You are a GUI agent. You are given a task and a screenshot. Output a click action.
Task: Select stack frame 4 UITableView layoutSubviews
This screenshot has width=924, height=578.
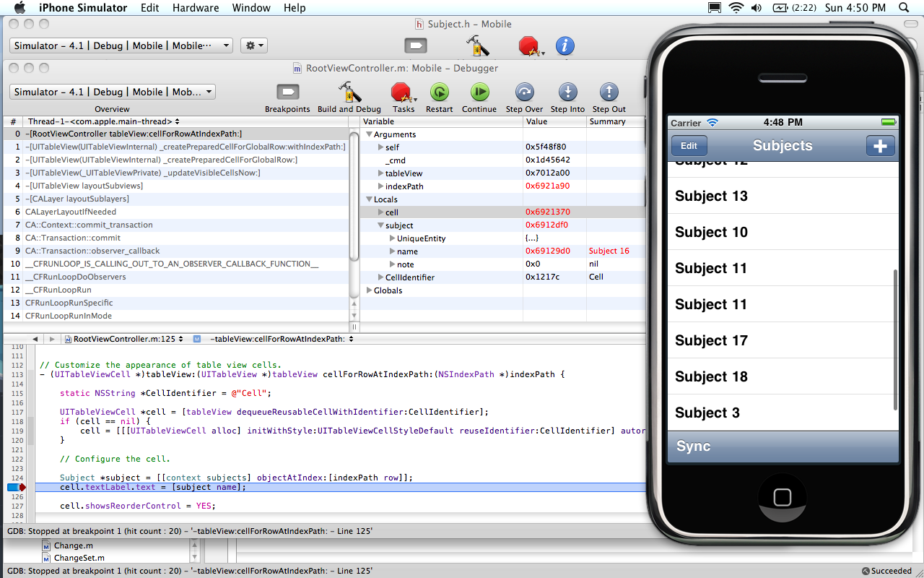pos(175,186)
